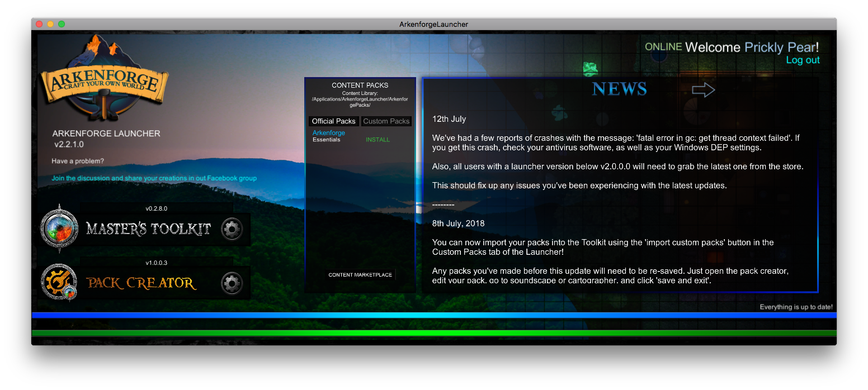Image resolution: width=868 pixels, height=390 pixels.
Task: Select the Arkenforge Essentials pack entry
Action: coord(328,136)
